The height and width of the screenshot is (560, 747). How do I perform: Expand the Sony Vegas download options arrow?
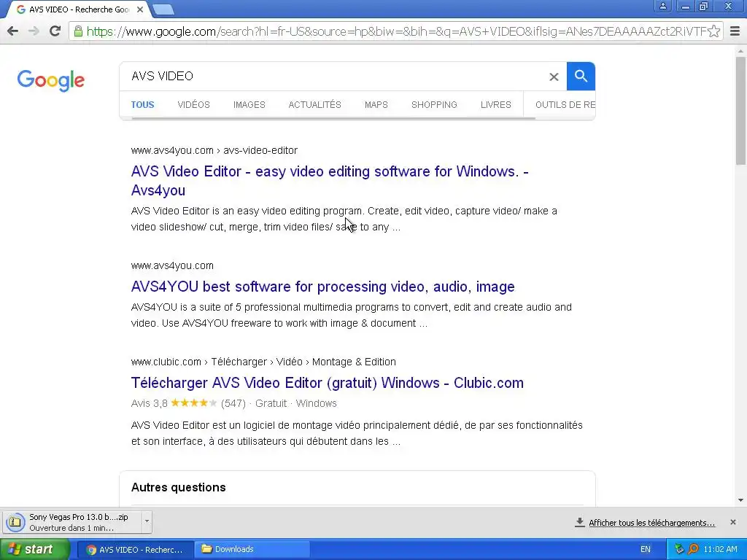pyautogui.click(x=147, y=521)
